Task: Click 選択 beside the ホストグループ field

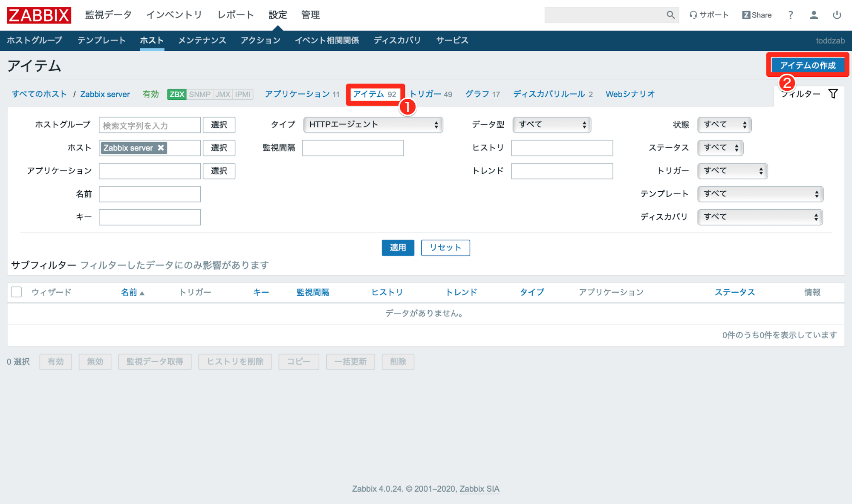Action: (x=219, y=125)
